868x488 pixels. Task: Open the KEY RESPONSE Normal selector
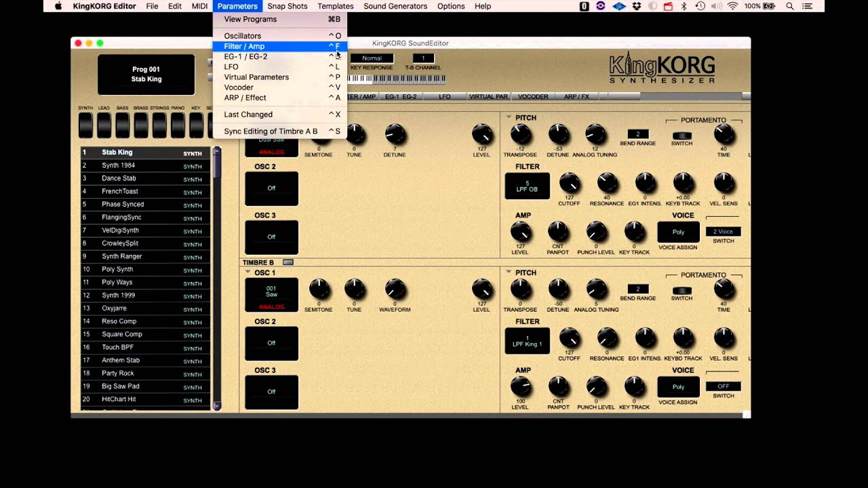coord(372,58)
